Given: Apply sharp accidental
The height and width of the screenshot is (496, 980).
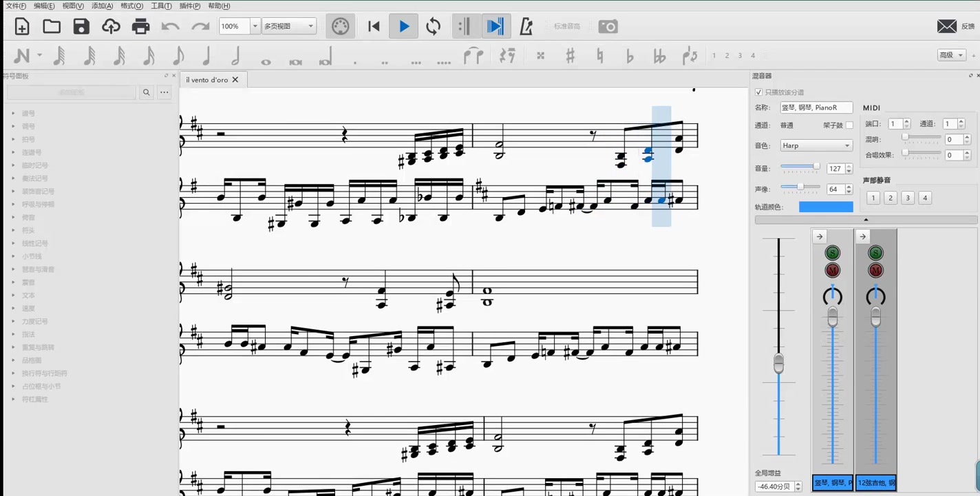Looking at the screenshot, I should coord(570,56).
